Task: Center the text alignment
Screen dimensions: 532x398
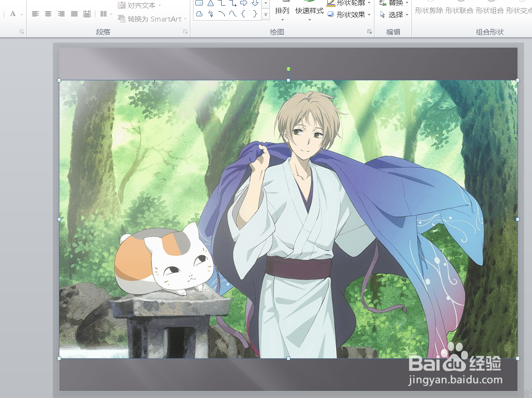Action: pyautogui.click(x=48, y=14)
